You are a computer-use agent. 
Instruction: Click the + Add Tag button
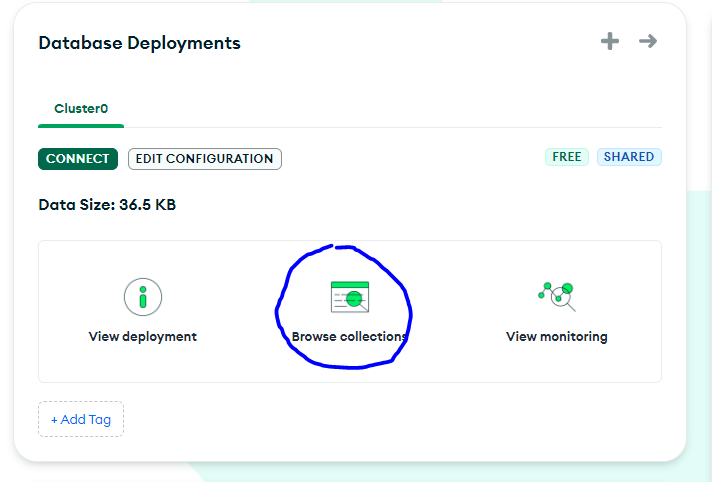81,419
